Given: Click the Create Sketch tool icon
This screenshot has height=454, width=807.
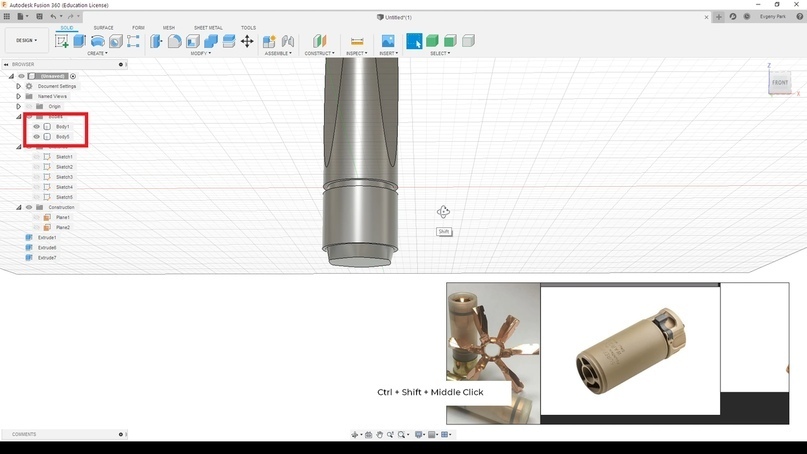Looking at the screenshot, I should 62,41.
